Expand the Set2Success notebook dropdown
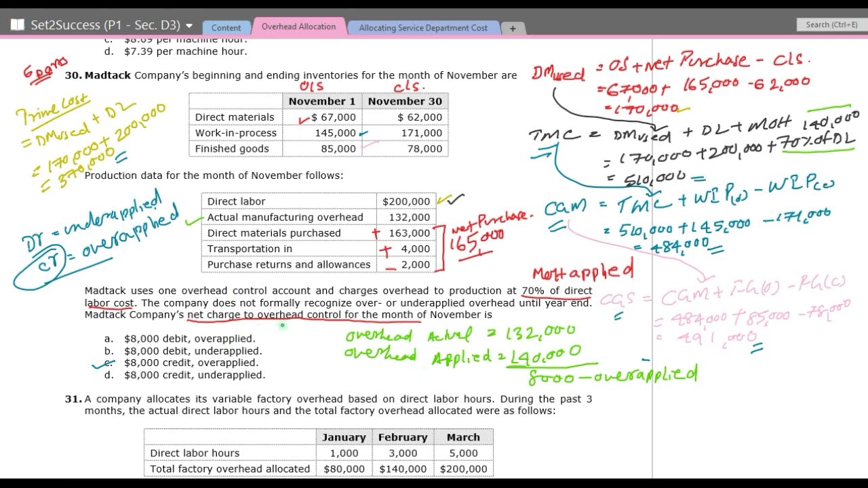 (189, 26)
